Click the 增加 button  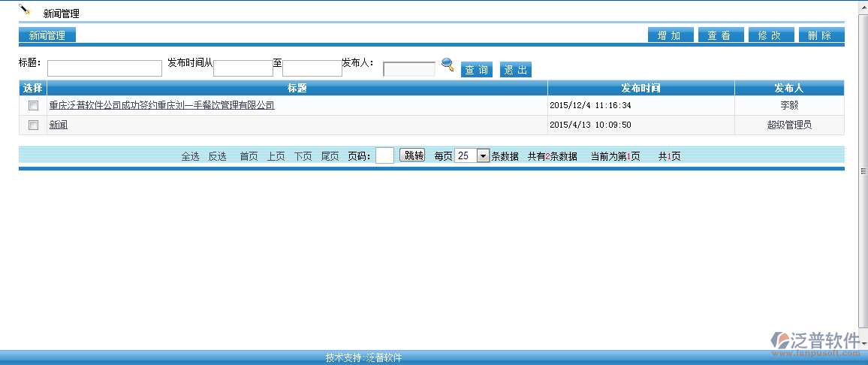tap(671, 35)
